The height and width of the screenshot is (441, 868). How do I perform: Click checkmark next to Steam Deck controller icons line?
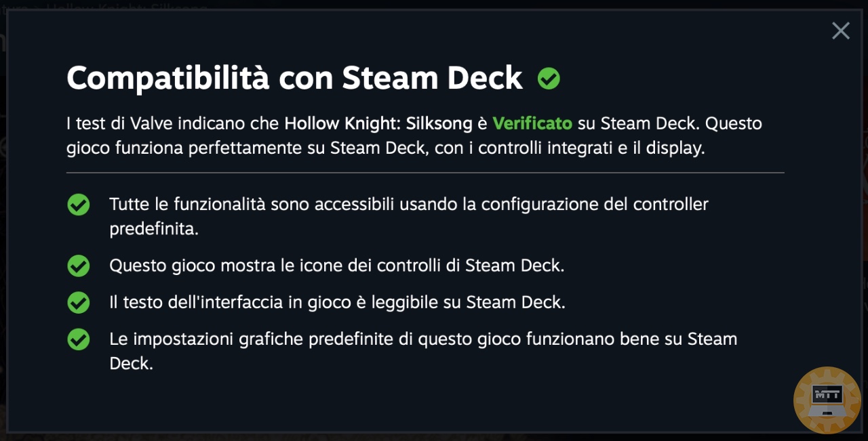(x=79, y=266)
